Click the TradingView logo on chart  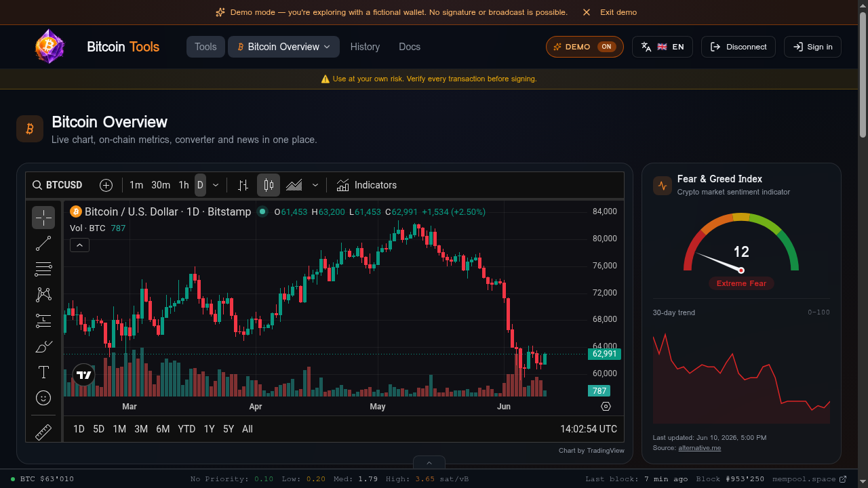pyautogui.click(x=84, y=375)
